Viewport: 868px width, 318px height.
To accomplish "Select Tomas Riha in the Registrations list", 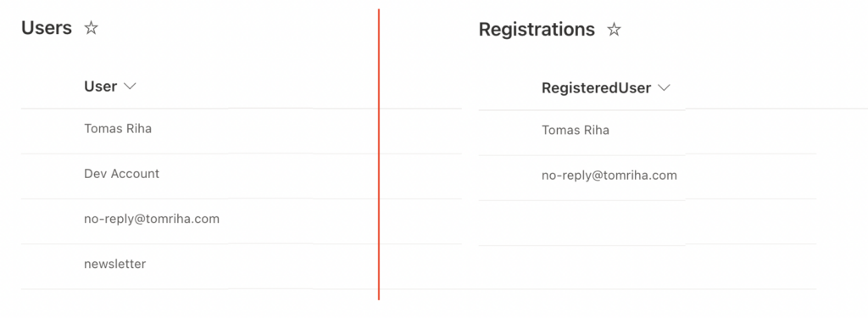I will click(x=576, y=131).
